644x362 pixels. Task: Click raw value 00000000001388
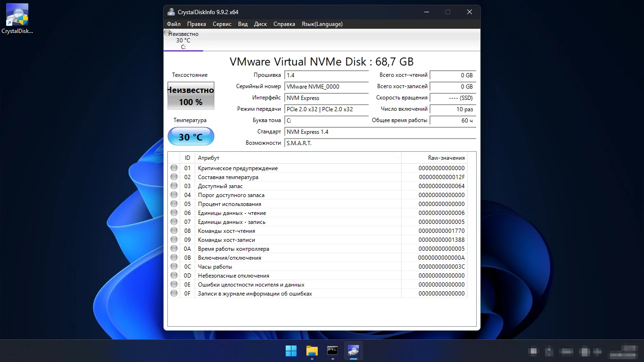tap(441, 240)
